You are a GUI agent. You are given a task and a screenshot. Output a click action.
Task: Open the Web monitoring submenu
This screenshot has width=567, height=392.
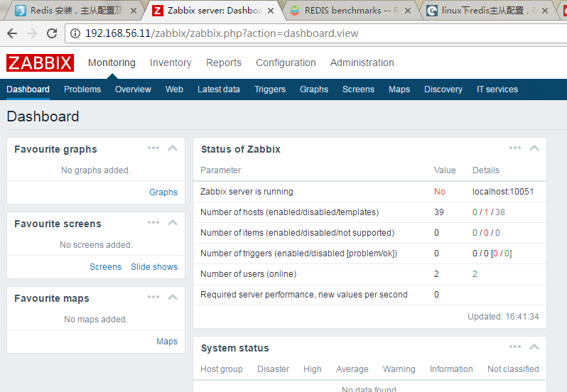click(x=174, y=89)
